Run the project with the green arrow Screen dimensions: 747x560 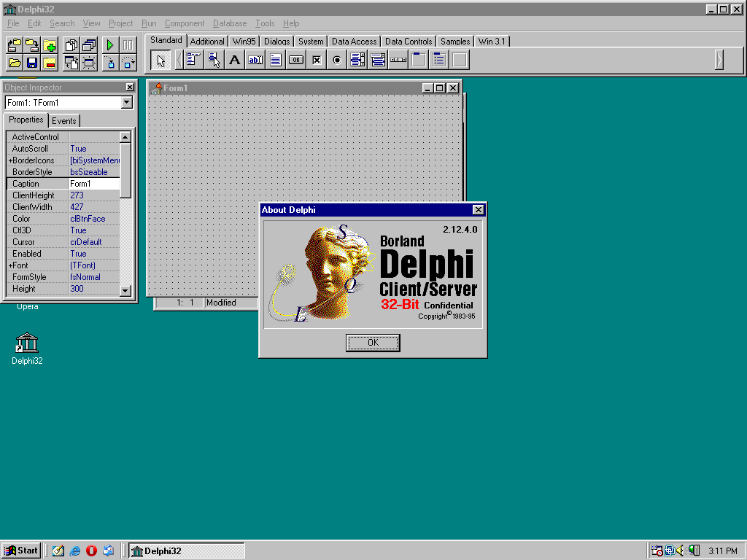click(110, 45)
